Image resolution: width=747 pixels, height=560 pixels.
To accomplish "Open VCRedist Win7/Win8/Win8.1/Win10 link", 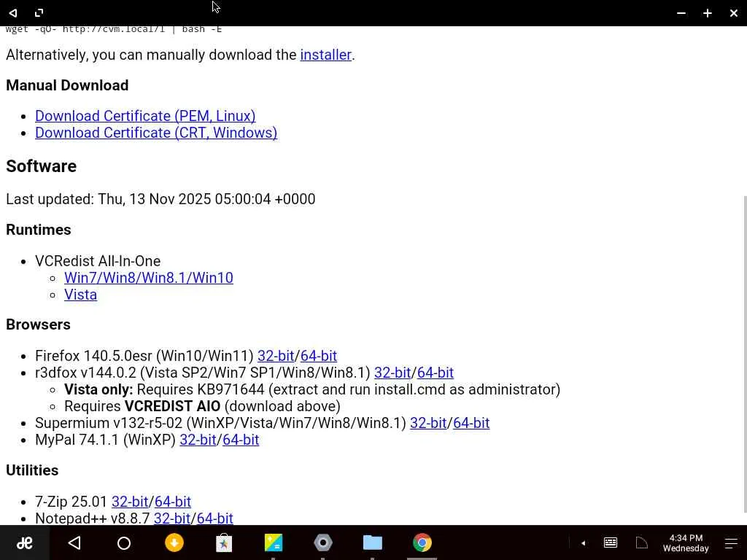I will [149, 278].
